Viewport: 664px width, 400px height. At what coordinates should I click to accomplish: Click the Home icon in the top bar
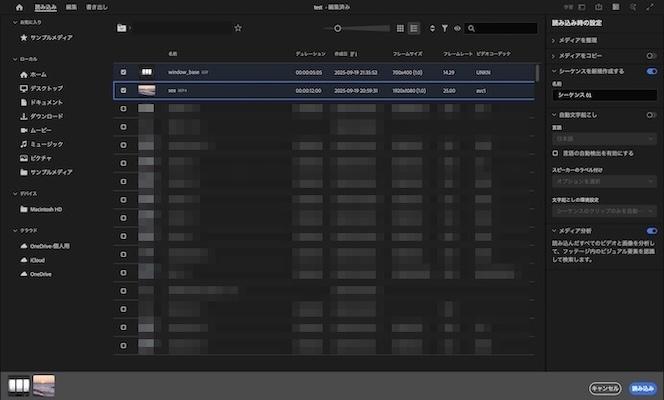[x=18, y=7]
